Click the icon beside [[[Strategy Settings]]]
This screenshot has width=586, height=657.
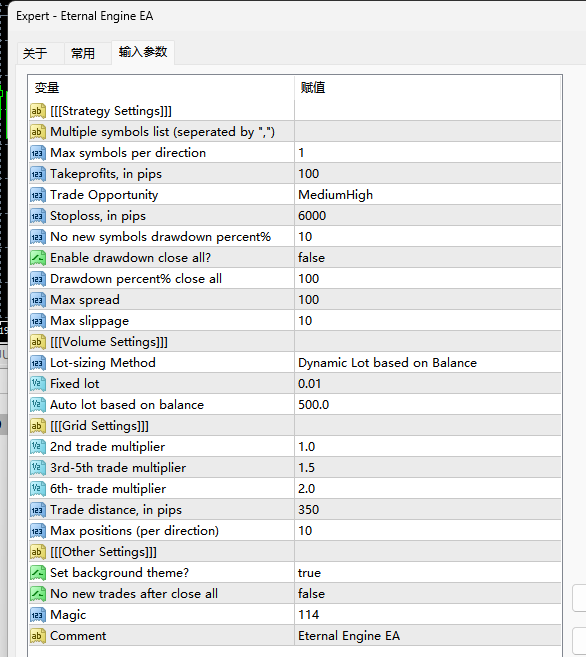[x=38, y=111]
